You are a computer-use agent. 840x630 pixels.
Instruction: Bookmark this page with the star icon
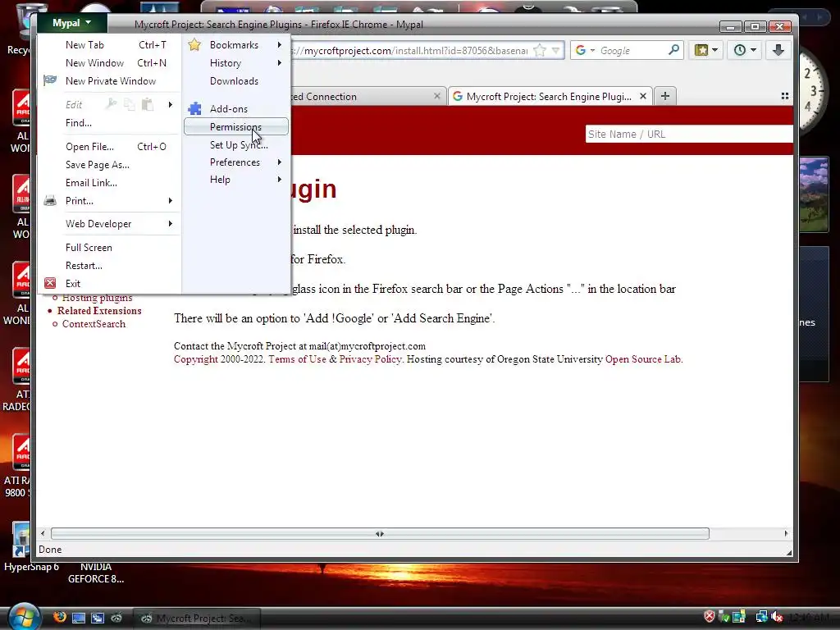[540, 50]
